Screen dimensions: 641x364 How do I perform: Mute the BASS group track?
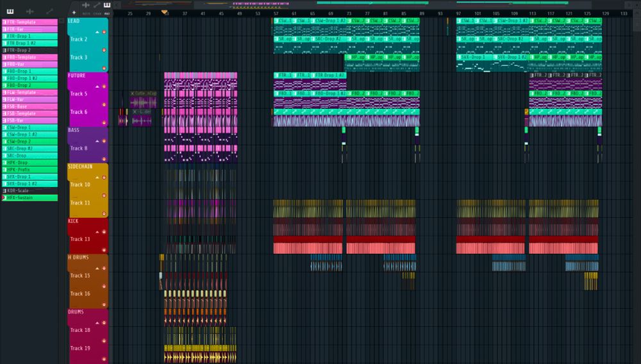pyautogui.click(x=104, y=141)
